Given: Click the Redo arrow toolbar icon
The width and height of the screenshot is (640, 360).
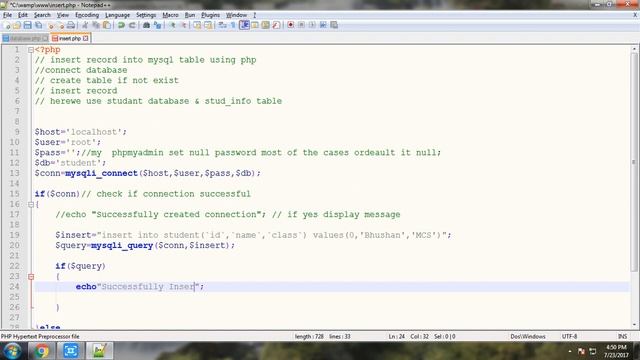Looking at the screenshot, I should coord(132,25).
